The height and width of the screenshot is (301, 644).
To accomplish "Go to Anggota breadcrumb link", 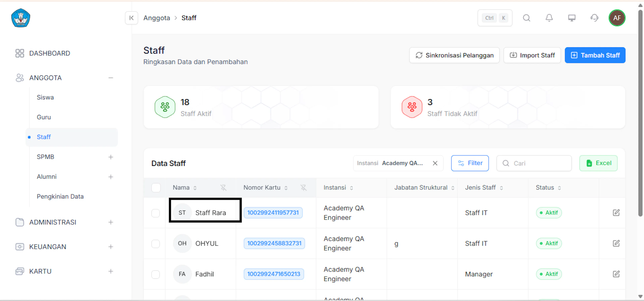I will [x=157, y=18].
